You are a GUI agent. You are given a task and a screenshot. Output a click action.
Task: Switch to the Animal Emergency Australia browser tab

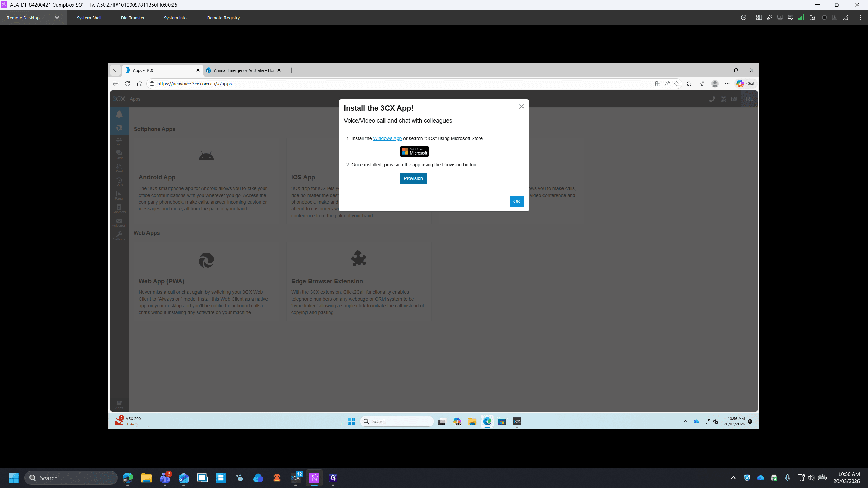tap(243, 70)
